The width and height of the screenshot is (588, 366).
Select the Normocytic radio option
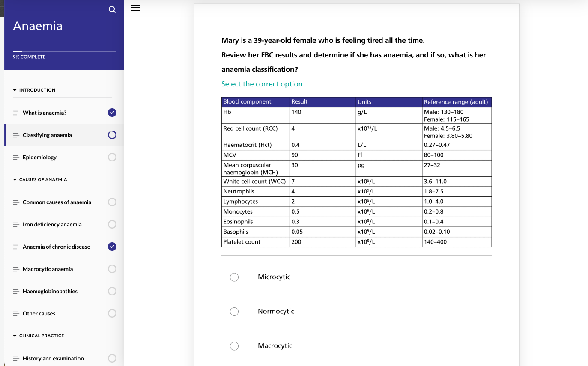click(234, 312)
